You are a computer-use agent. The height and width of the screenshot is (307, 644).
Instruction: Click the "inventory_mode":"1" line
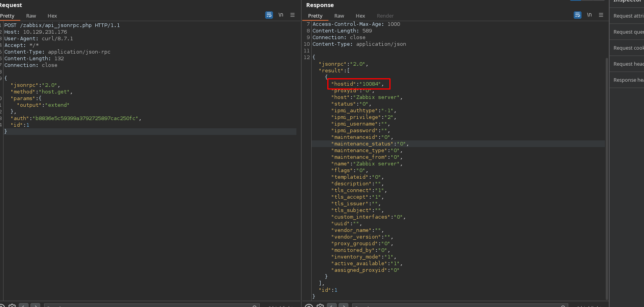[x=364, y=257]
